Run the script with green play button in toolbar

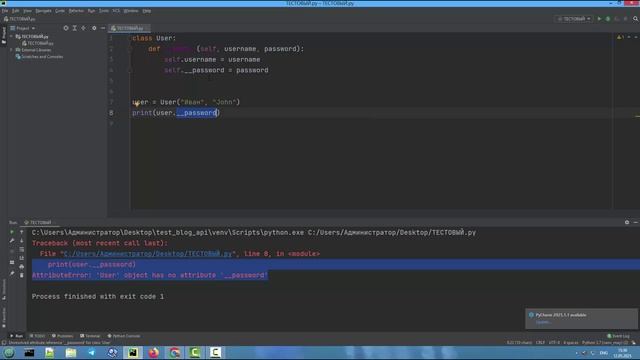[599, 19]
